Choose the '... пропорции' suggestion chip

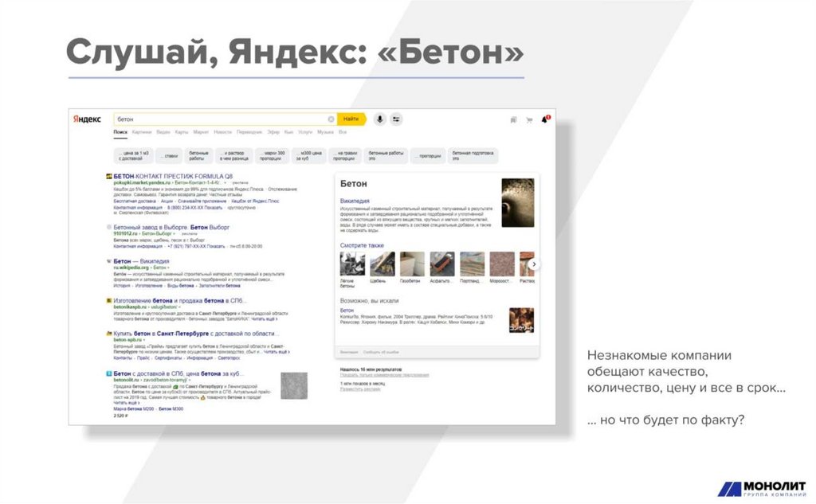point(428,155)
